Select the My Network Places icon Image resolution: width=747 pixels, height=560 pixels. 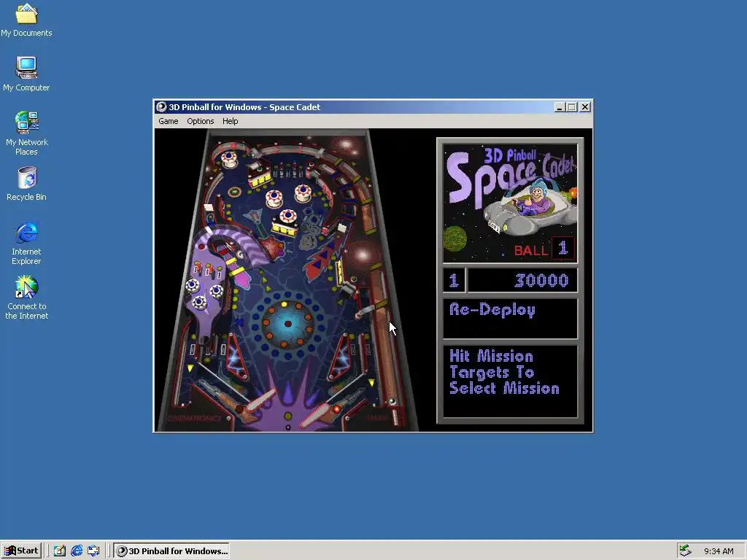click(27, 133)
